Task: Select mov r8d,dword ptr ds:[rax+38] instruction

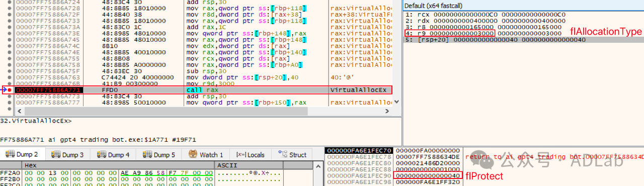Action: [x=244, y=15]
